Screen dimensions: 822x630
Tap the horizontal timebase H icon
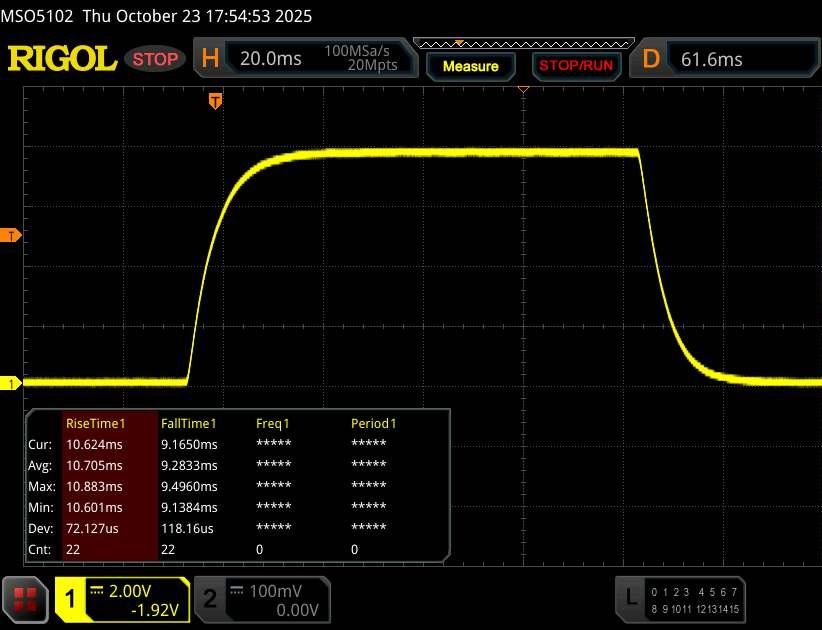(210, 59)
